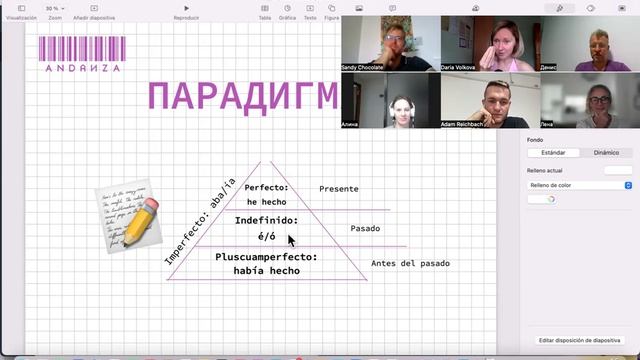Open the Format paintbrush inspector
Screen dimensions: 640x360
[560, 9]
